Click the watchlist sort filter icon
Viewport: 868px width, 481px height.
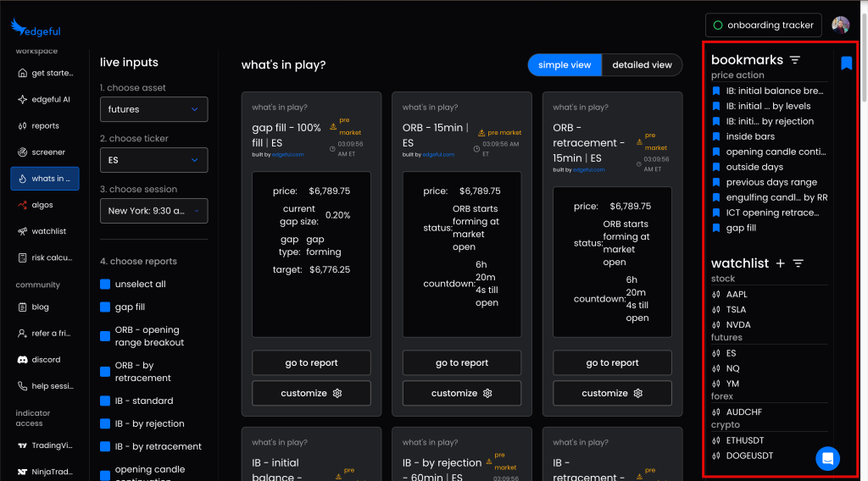pyautogui.click(x=798, y=263)
